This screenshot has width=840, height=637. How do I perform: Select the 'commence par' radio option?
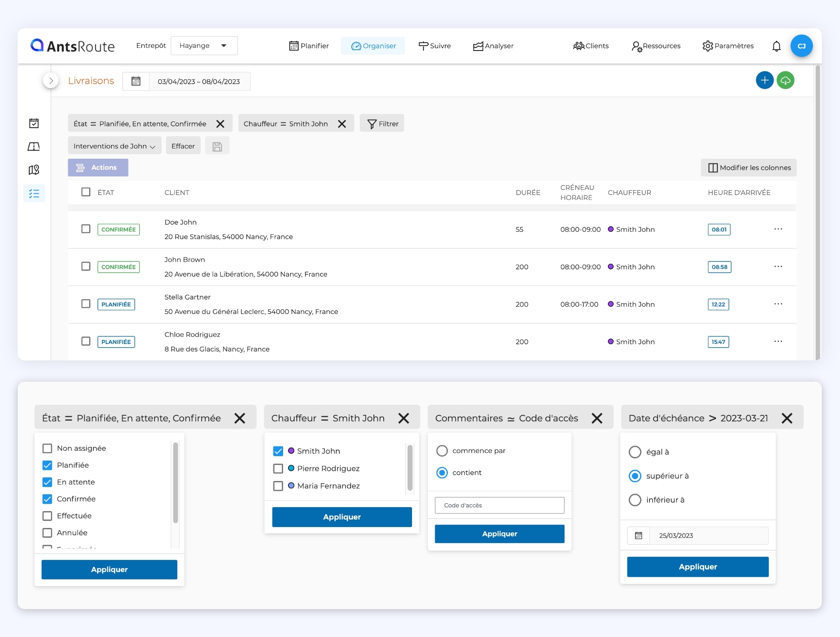point(442,451)
